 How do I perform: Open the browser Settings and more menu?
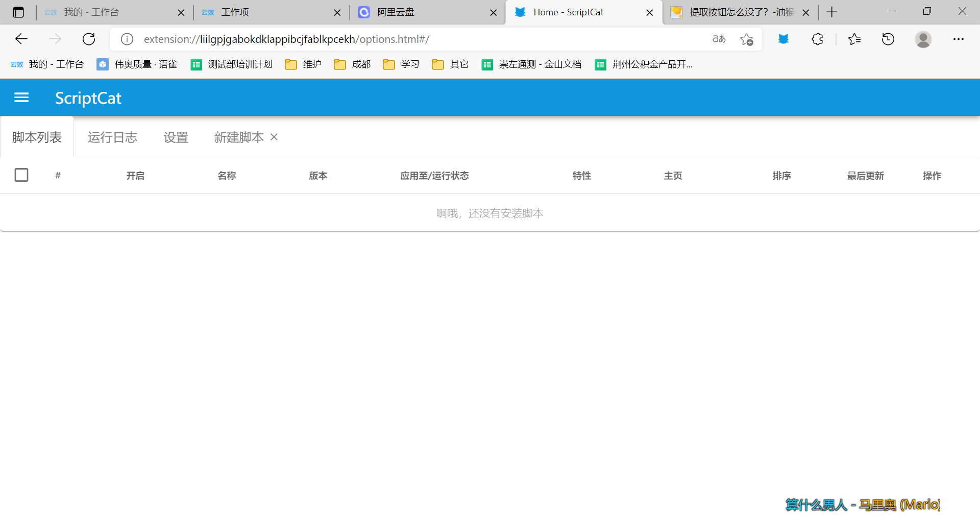pos(959,39)
